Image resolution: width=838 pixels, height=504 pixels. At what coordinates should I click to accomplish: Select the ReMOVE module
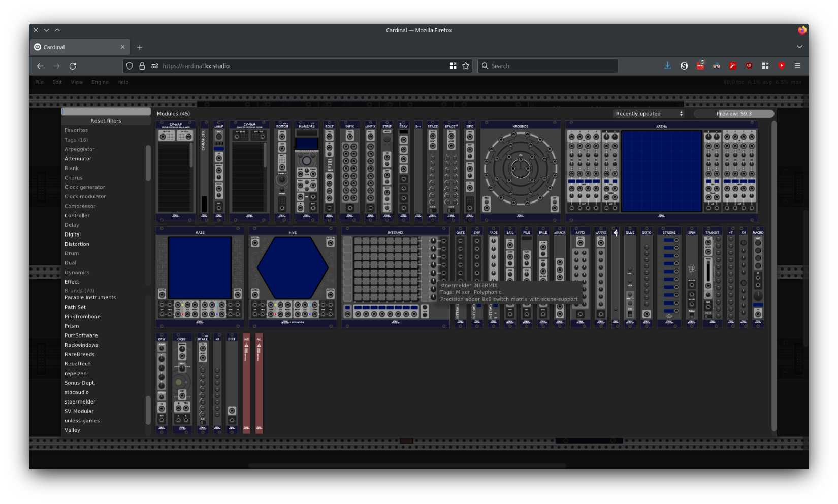[307, 172]
